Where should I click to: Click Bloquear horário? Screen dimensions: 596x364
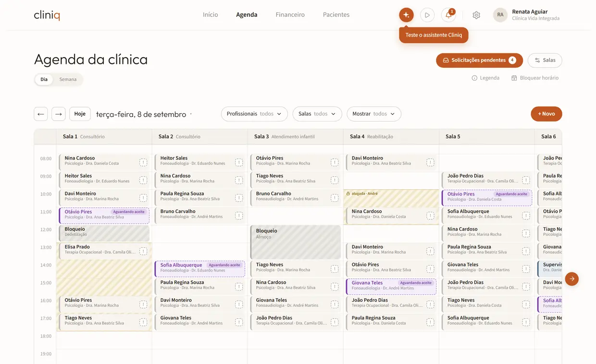click(535, 78)
